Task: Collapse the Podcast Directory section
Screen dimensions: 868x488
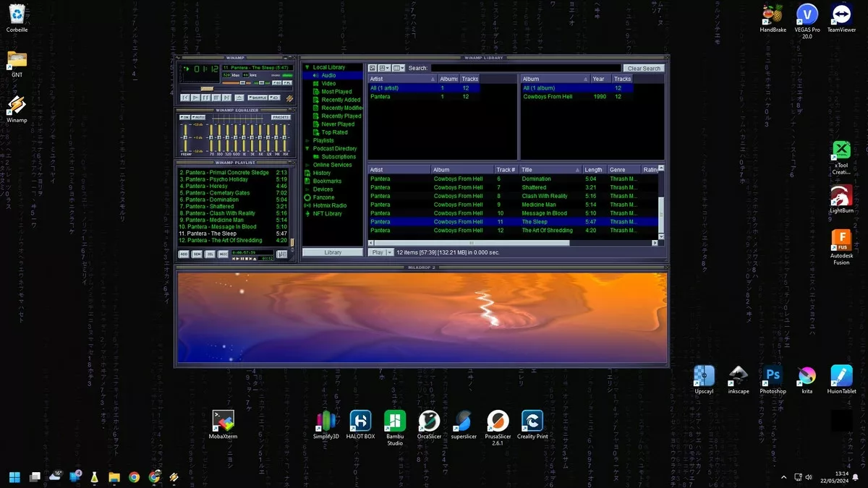Action: (309, 148)
